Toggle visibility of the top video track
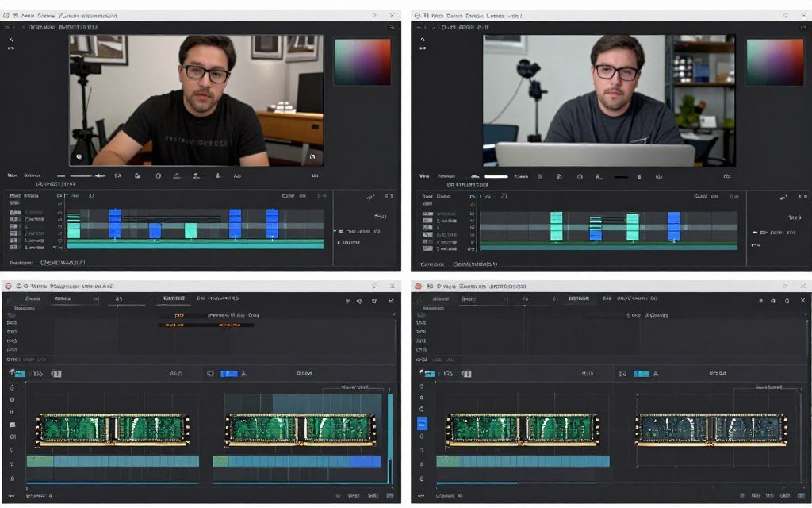Viewport: 812px width, 508px height. [13, 212]
